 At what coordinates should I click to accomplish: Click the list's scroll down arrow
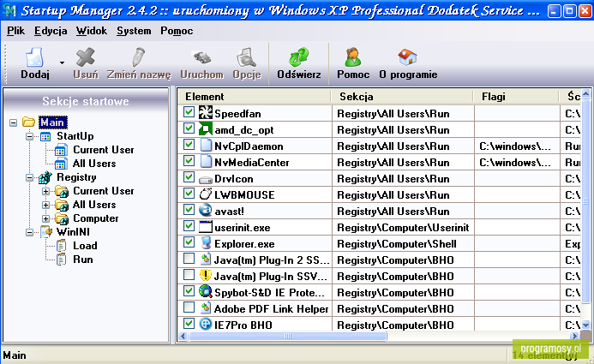[x=586, y=325]
